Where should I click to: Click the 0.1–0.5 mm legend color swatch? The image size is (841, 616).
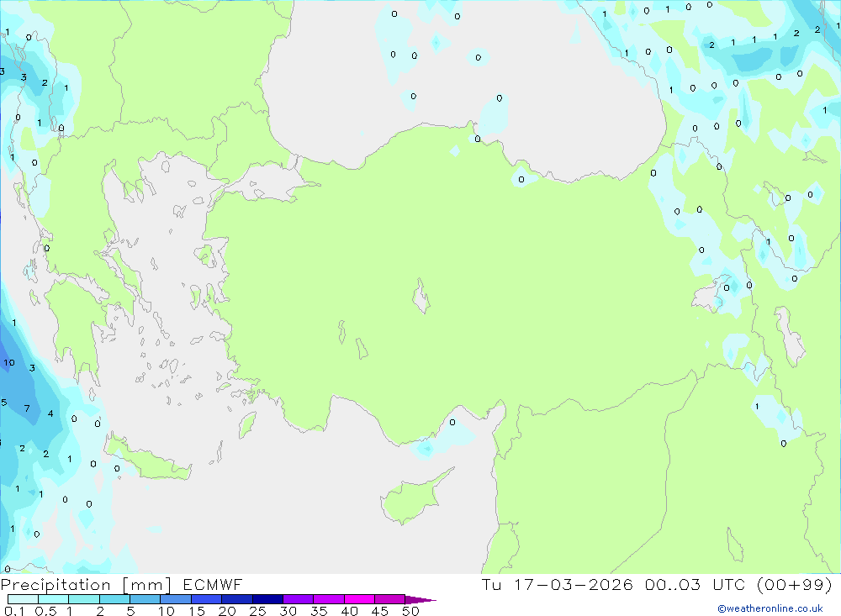coord(23,599)
